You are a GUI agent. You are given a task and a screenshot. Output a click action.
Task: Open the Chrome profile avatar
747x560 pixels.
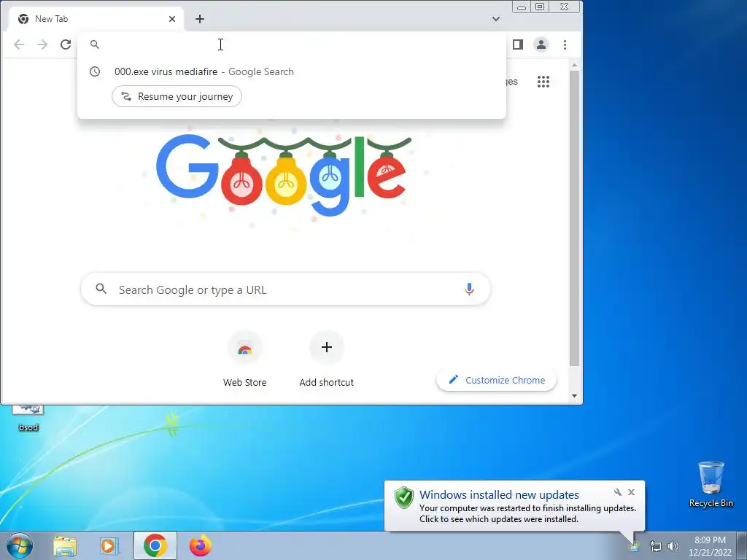coord(541,44)
